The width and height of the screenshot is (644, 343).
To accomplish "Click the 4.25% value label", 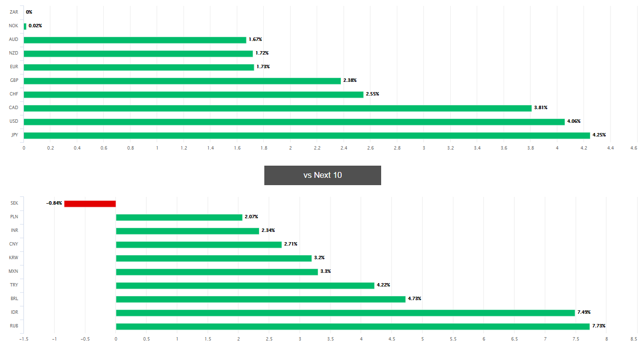I will click(x=599, y=135).
